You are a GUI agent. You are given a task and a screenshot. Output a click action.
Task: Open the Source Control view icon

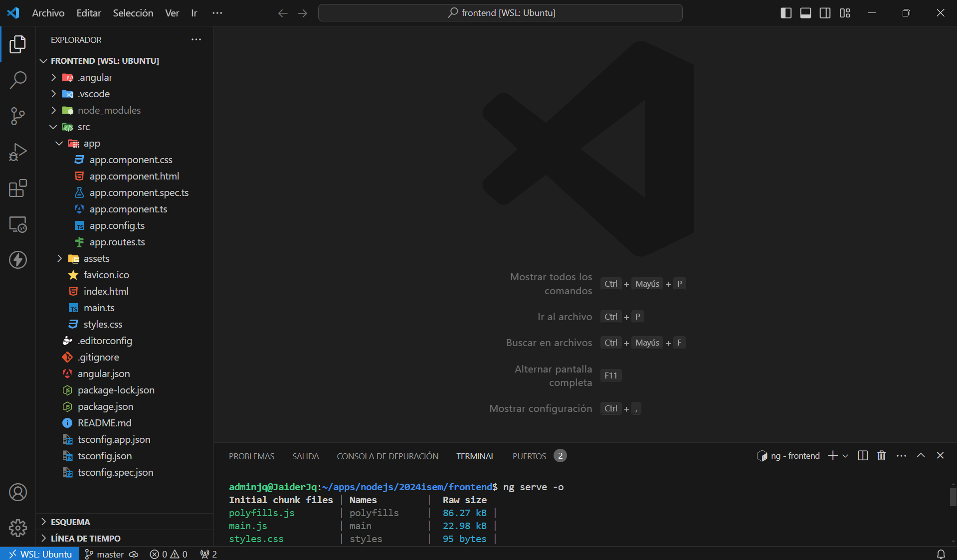[18, 116]
